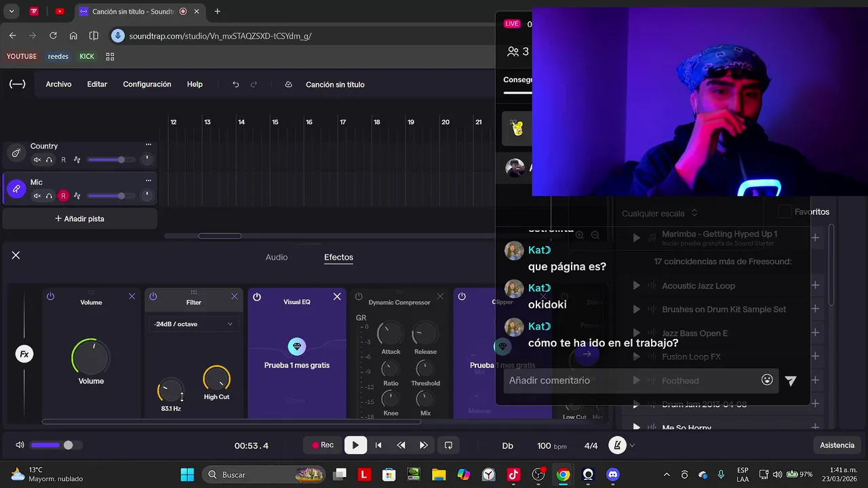Mute the Mic track
This screenshot has width=868, height=488.
click(37, 196)
